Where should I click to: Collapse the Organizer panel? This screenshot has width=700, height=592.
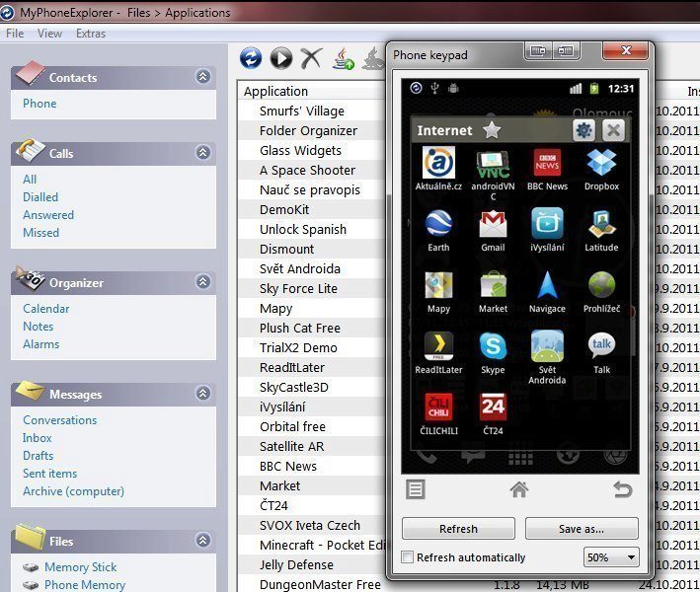tap(202, 282)
